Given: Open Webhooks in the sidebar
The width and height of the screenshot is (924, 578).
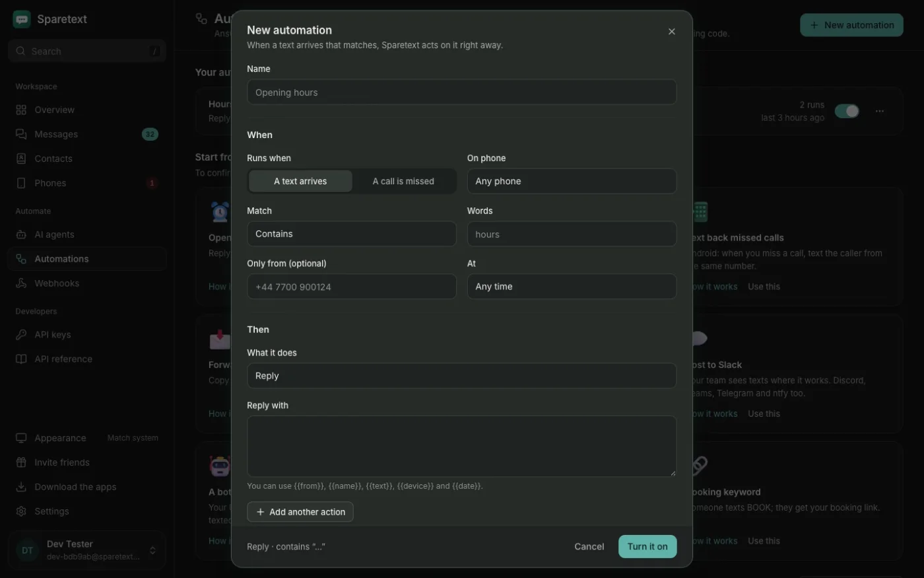Looking at the screenshot, I should pos(87,283).
